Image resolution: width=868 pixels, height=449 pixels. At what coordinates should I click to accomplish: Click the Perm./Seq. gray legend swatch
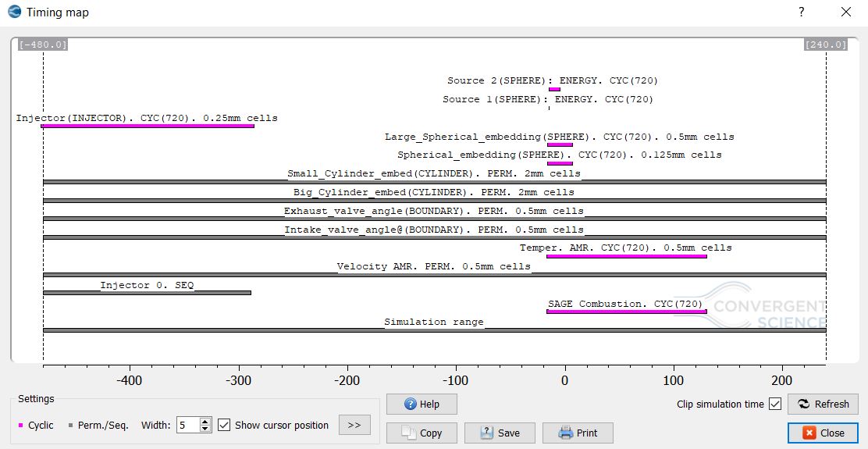70,426
